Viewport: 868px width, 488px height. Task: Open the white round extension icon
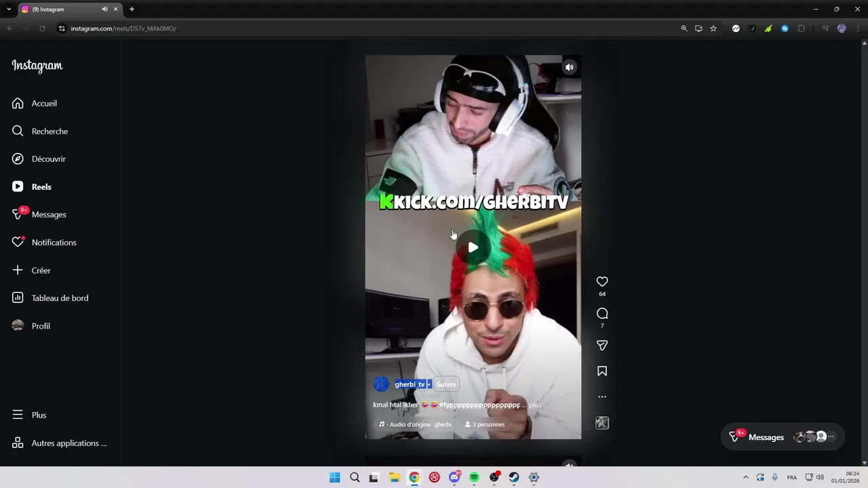coord(736,28)
